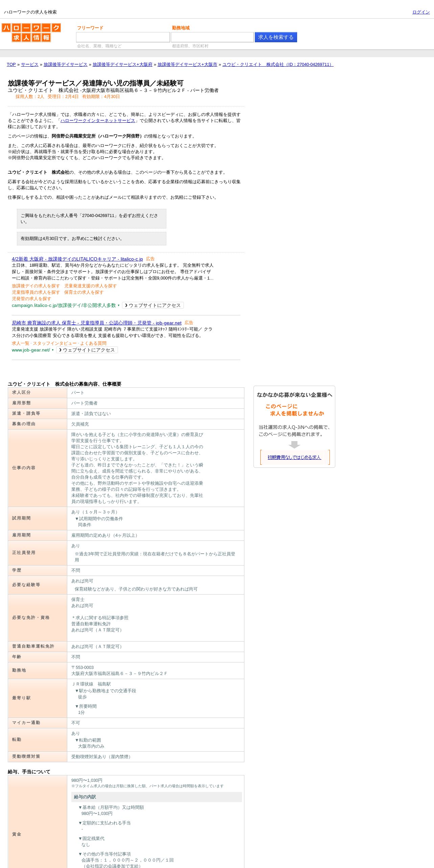Click the postal code 〒553-0003
Screen dimensions: 434x868
coord(82,668)
